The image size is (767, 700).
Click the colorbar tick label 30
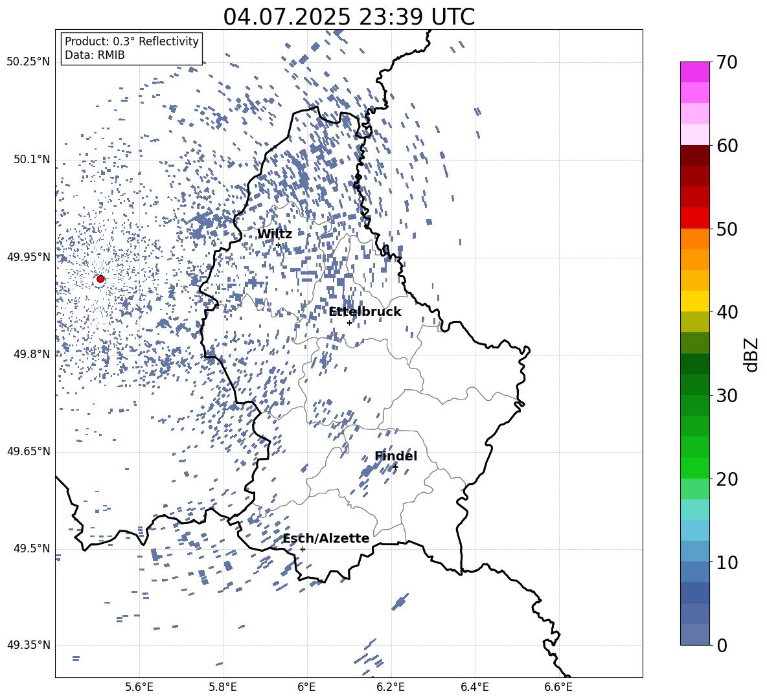[726, 395]
